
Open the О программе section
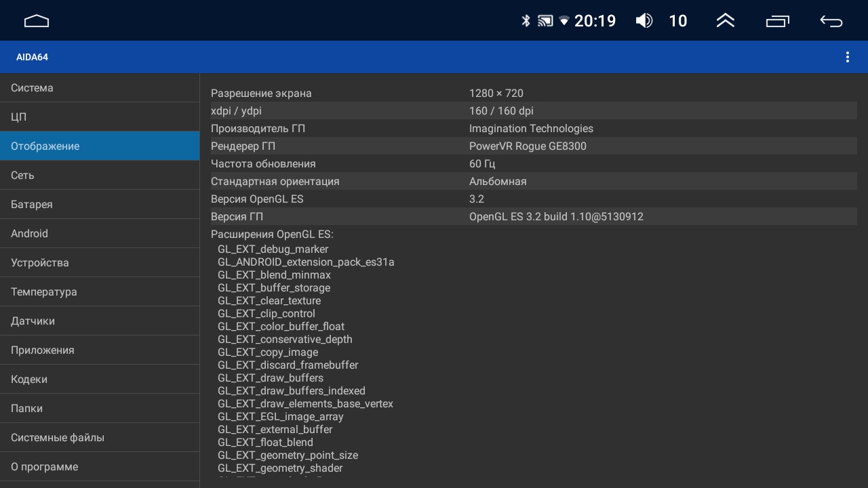[x=100, y=467]
